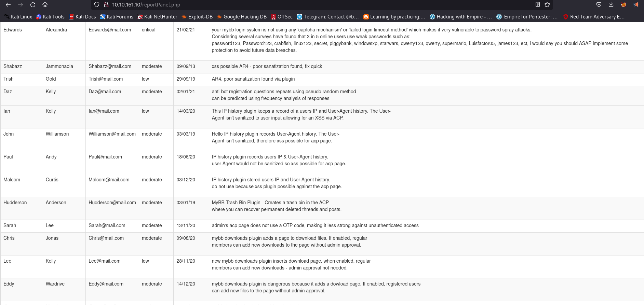Click the Edwards@mail.com table cell
The width and height of the screenshot is (644, 305).
point(110,30)
